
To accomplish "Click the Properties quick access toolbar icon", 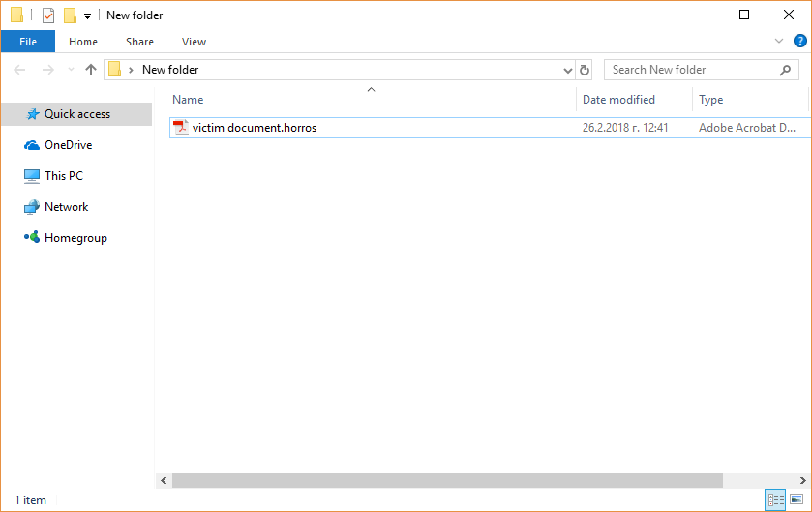I will pos(47,15).
